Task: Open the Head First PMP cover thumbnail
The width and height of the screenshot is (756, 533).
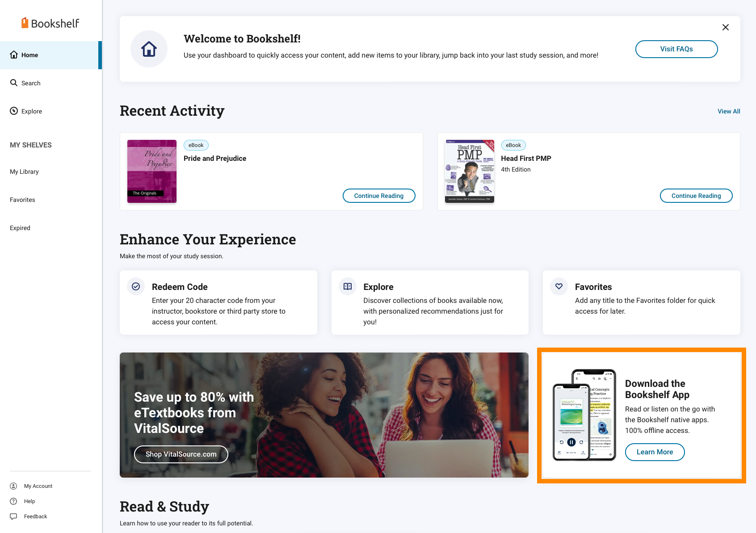Action: tap(470, 172)
